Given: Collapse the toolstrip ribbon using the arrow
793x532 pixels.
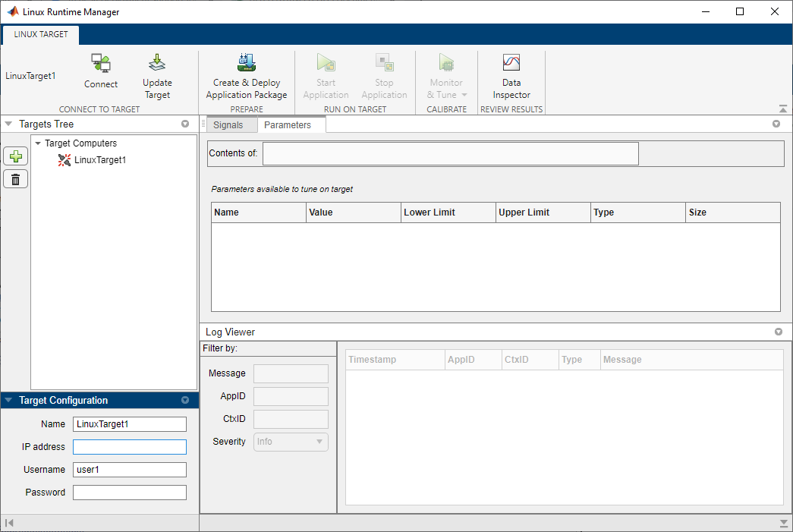Looking at the screenshot, I should (x=783, y=109).
